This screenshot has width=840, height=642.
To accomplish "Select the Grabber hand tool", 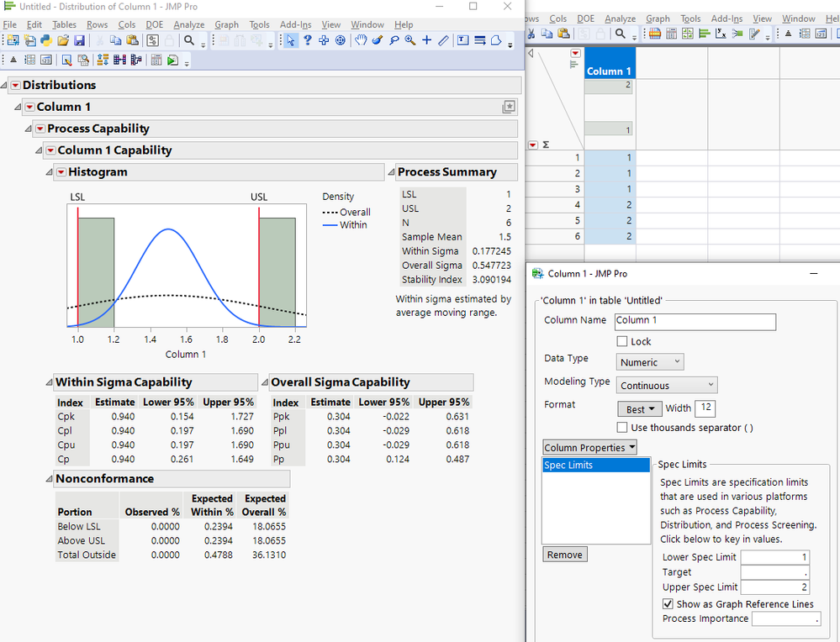I will (x=361, y=40).
